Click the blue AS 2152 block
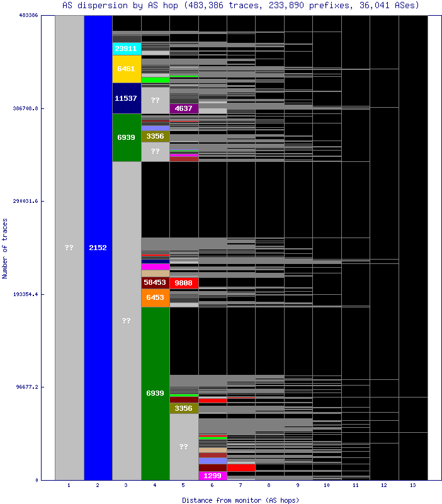Screen dimensions: 442x504 tap(98, 248)
